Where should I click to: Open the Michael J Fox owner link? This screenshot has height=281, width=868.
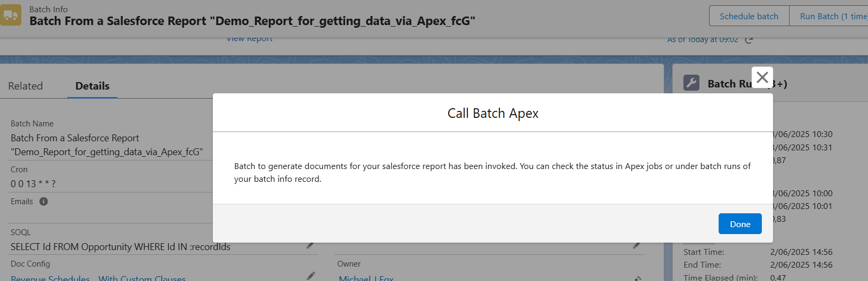[x=366, y=278]
